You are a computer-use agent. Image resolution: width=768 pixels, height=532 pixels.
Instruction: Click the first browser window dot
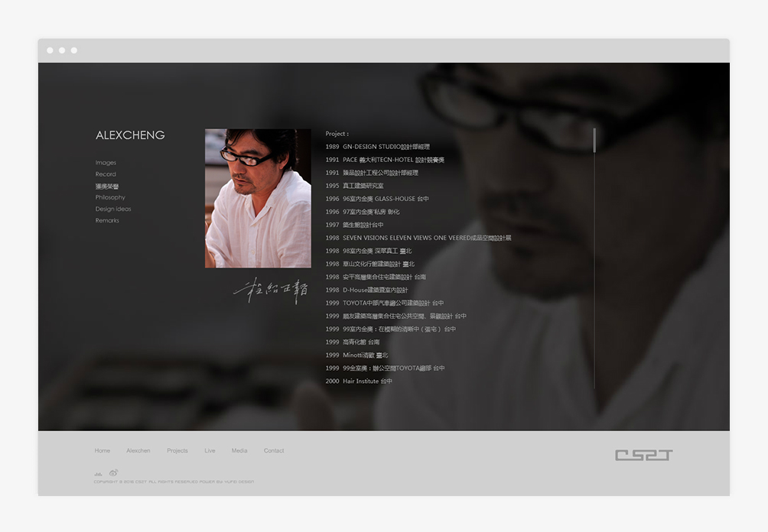point(50,50)
